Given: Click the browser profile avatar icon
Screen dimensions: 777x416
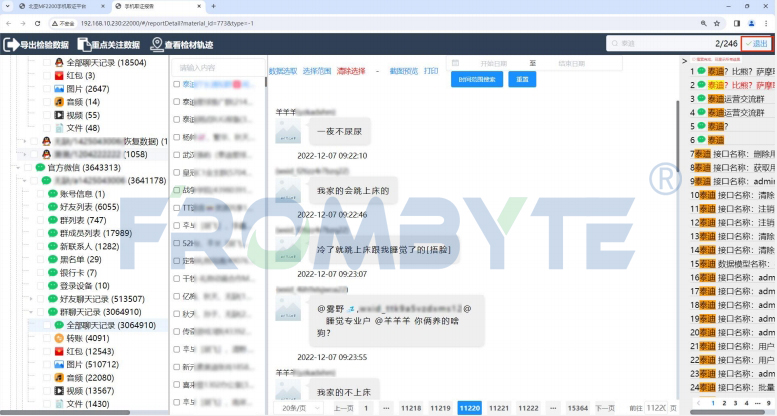Looking at the screenshot, I should pos(751,23).
